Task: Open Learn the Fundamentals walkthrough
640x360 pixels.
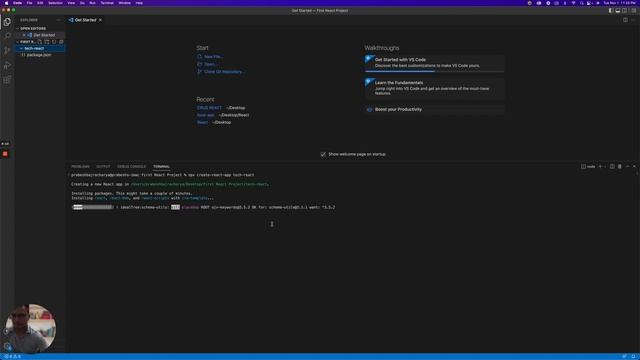Action: (434, 88)
